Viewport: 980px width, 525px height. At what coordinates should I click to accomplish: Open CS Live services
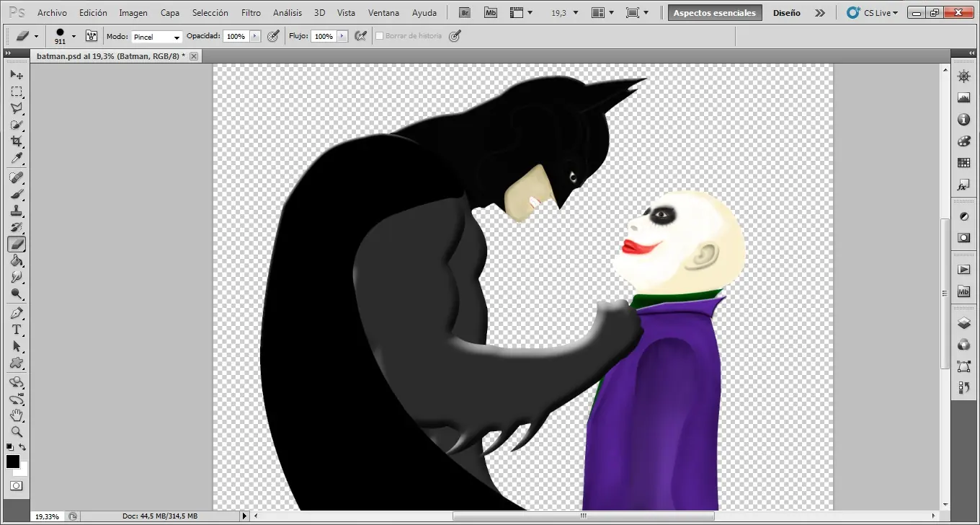tap(873, 12)
